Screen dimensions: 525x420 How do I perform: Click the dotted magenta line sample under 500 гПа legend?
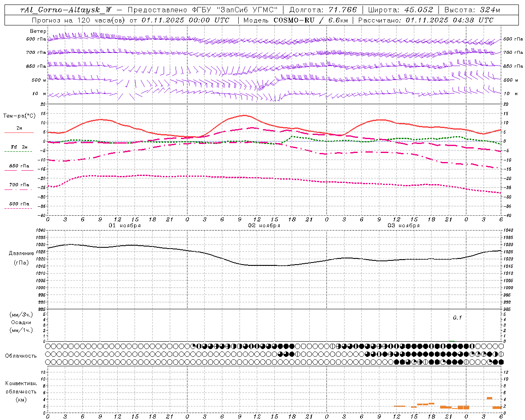click(18, 208)
